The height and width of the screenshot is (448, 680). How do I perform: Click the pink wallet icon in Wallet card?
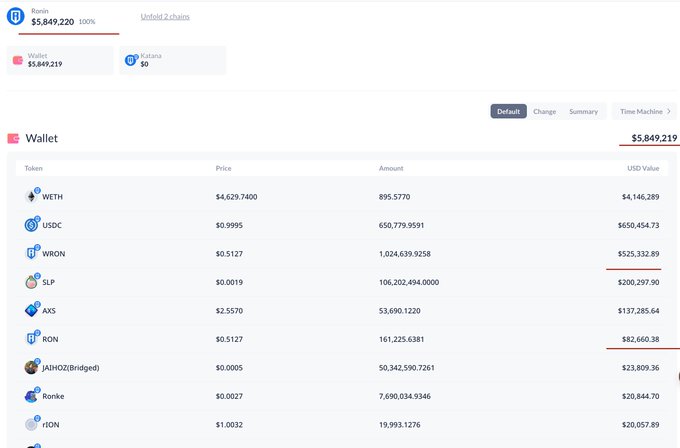point(18,60)
